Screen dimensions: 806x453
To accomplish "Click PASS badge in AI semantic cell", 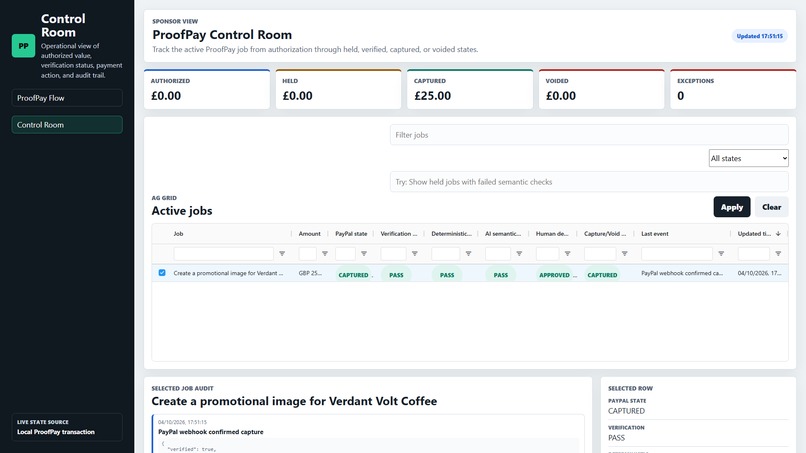I will 501,275.
